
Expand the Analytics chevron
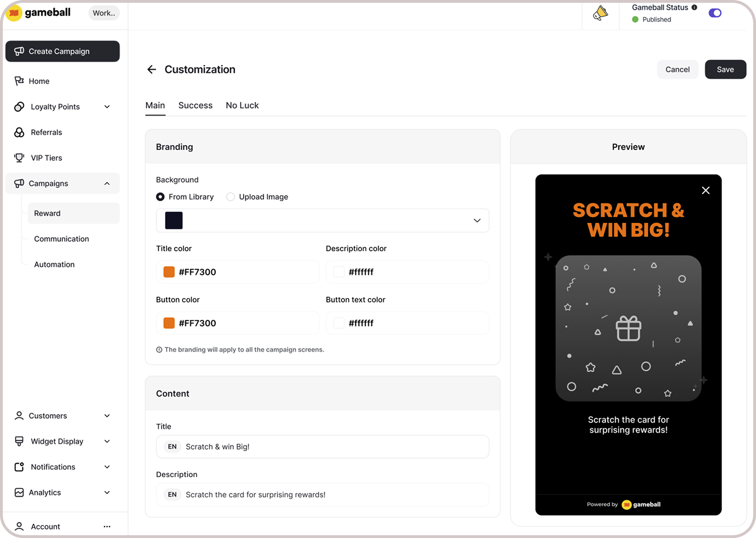pyautogui.click(x=107, y=492)
